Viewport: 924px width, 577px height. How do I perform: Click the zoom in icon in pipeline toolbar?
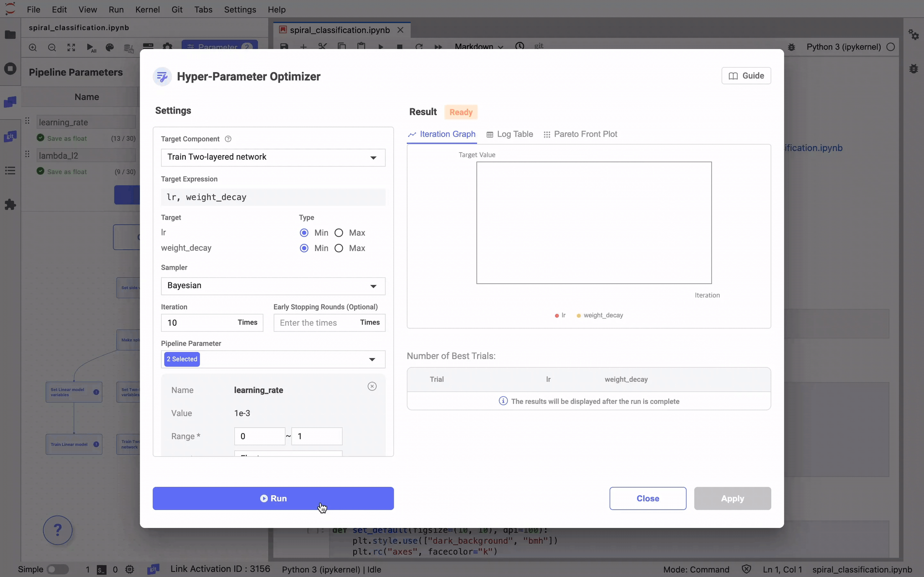click(x=33, y=47)
